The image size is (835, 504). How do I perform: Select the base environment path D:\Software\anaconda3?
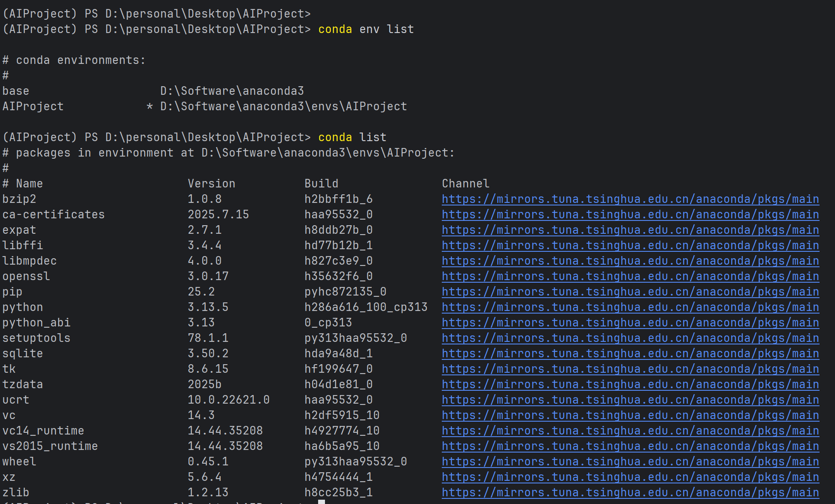coord(232,91)
